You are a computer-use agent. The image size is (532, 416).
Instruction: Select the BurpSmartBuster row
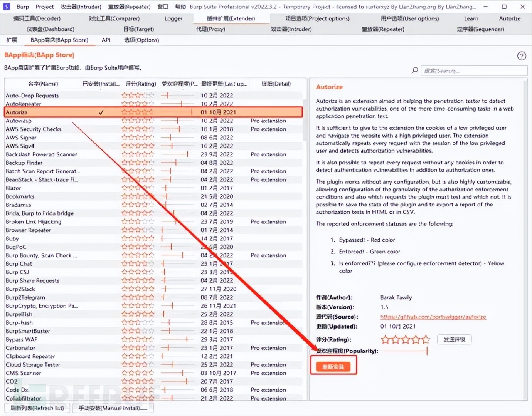point(153,331)
